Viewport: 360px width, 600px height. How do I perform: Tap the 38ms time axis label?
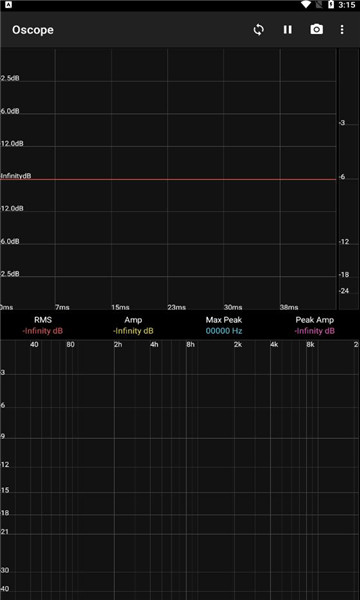click(289, 307)
